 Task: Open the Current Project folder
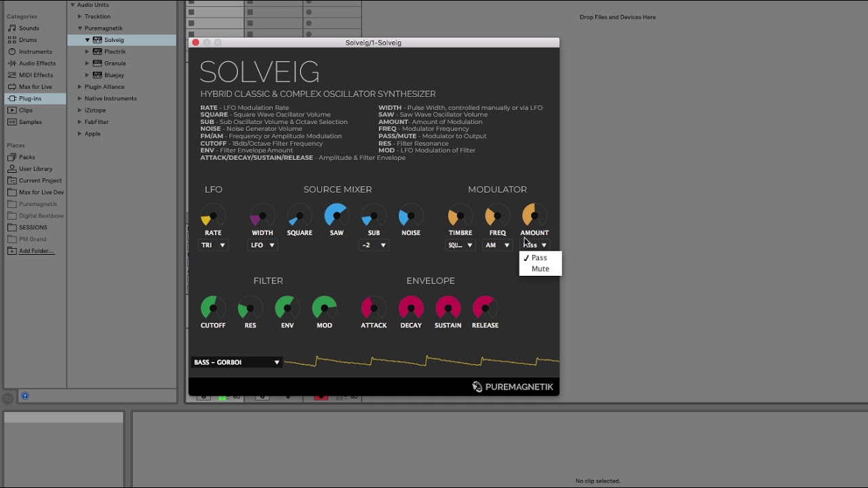40,180
